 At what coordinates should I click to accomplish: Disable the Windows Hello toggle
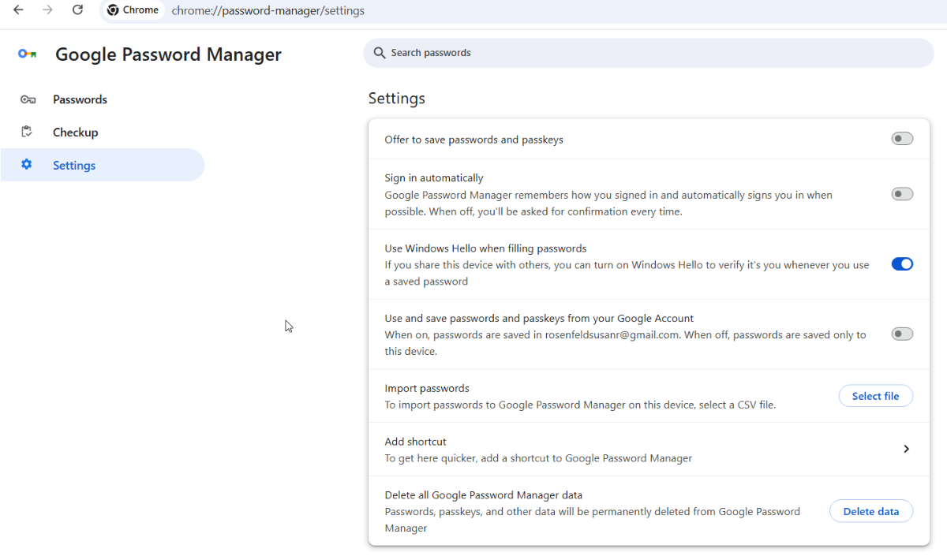[902, 264]
